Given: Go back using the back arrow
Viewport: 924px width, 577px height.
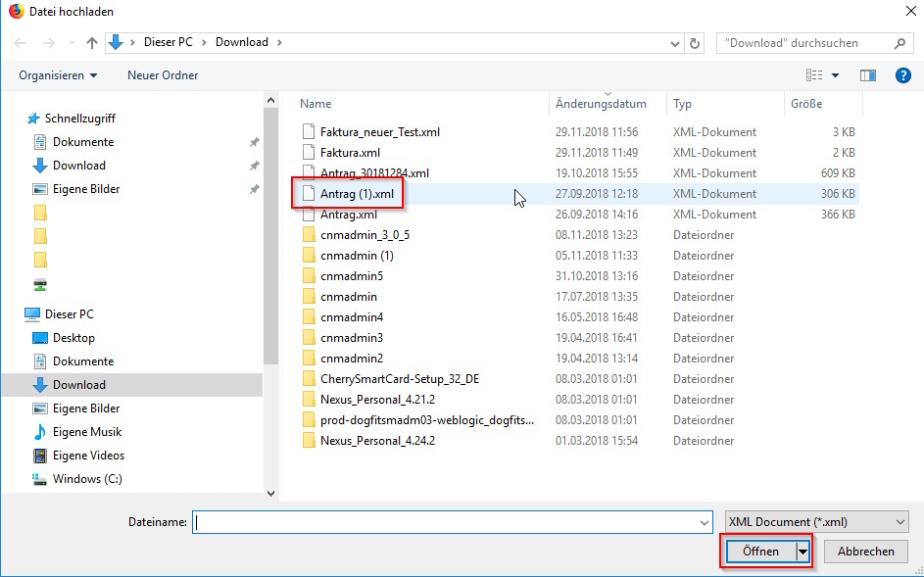Looking at the screenshot, I should point(20,43).
